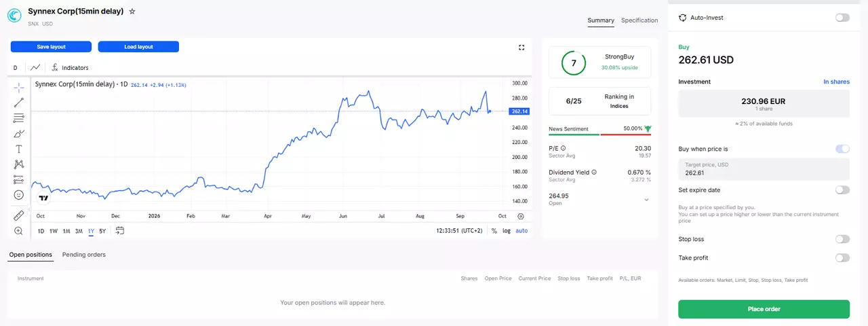Click the 20.30 P/E value
Image resolution: width=868 pixels, height=326 pixels.
coord(643,148)
